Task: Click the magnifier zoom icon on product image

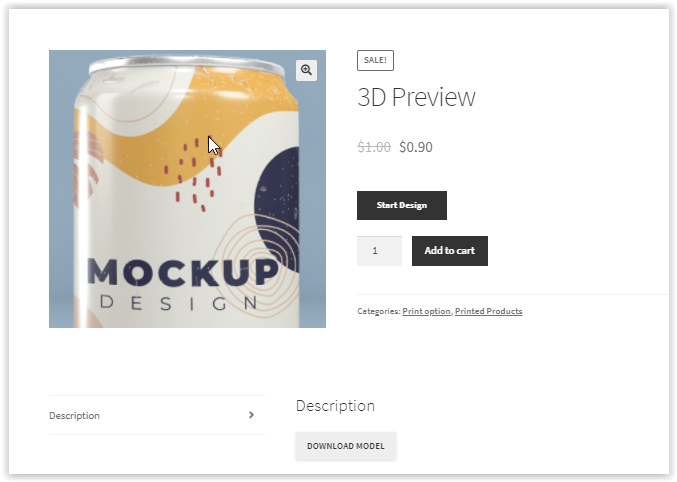Action: (306, 70)
